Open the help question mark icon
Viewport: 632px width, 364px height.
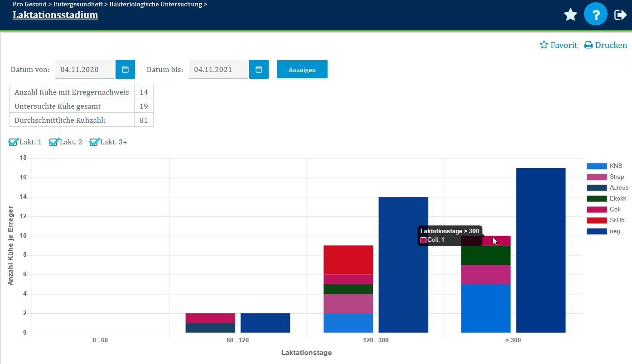(596, 15)
